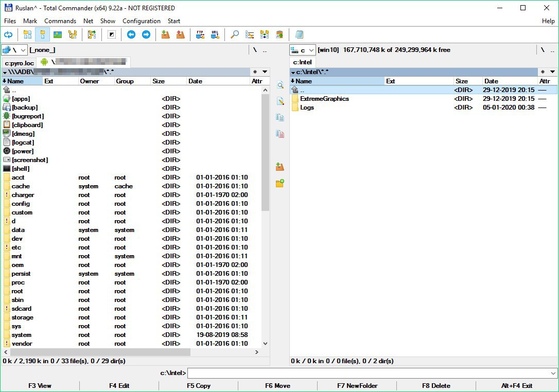Open the Files menu

pyautogui.click(x=10, y=21)
